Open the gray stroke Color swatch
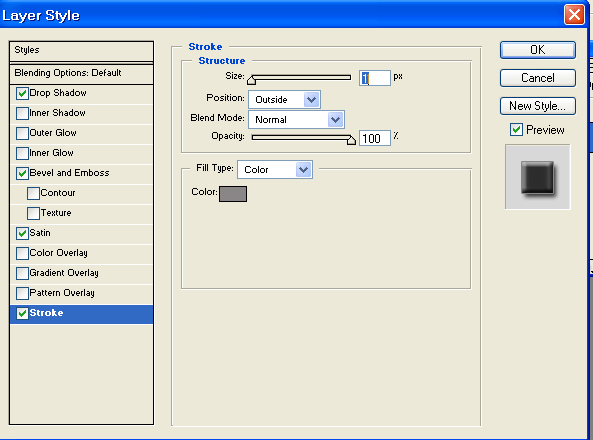Image resolution: width=593 pixels, height=440 pixels. point(233,194)
